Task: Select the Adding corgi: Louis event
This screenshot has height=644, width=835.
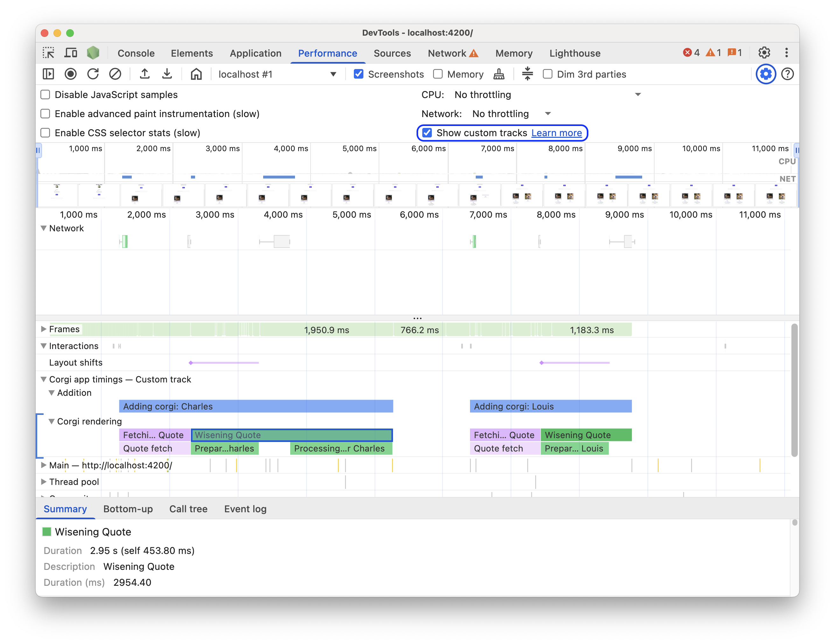Action: pos(551,406)
